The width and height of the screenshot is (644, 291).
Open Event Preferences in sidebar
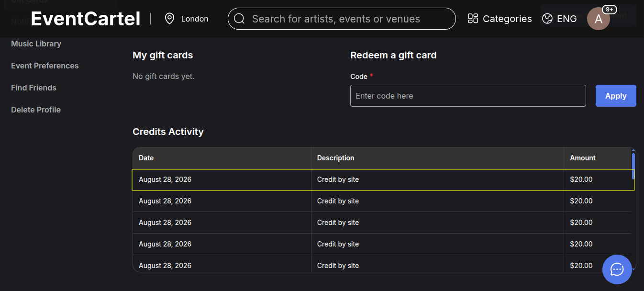tap(45, 66)
